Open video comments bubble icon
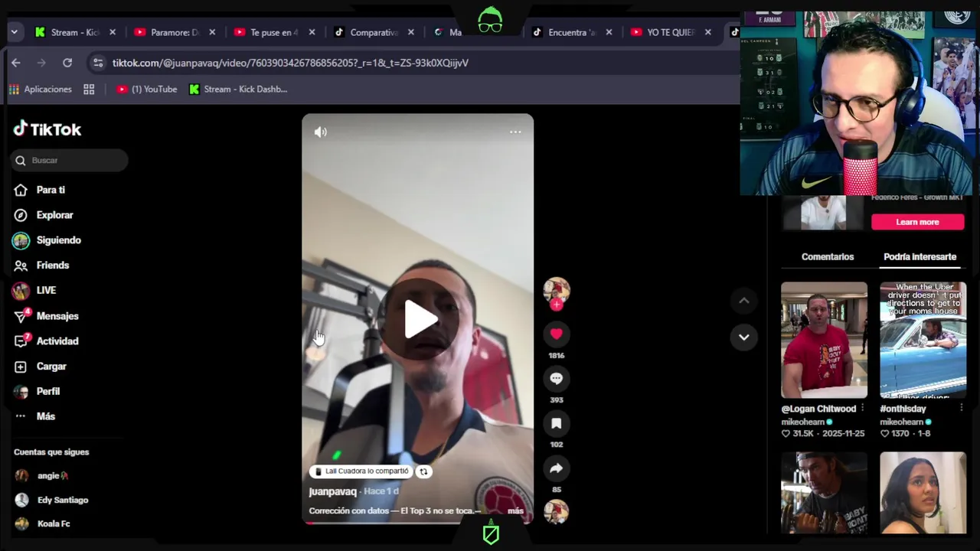980x551 pixels. pyautogui.click(x=557, y=378)
